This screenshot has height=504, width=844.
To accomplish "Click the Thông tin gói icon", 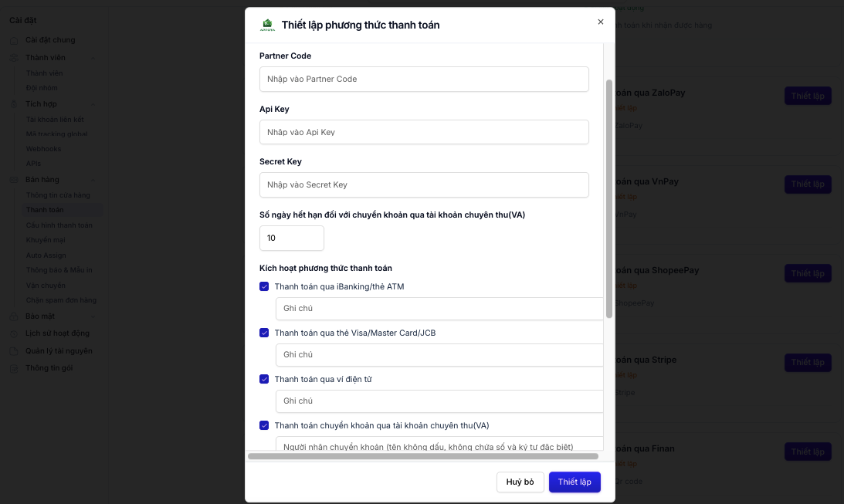I will (x=14, y=368).
